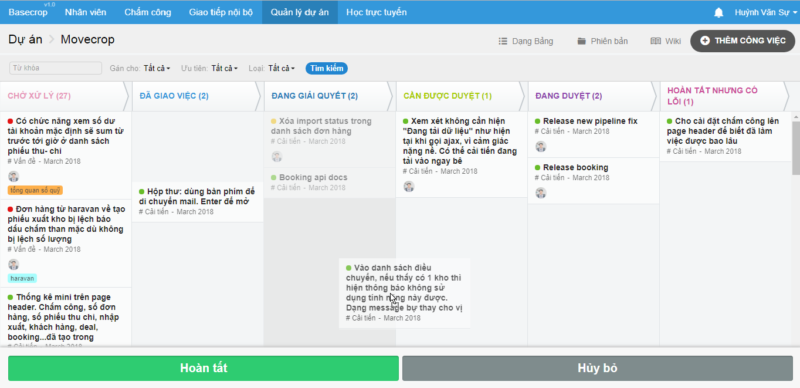
Task: Click avatar above the haravan tag
Action: [13, 264]
